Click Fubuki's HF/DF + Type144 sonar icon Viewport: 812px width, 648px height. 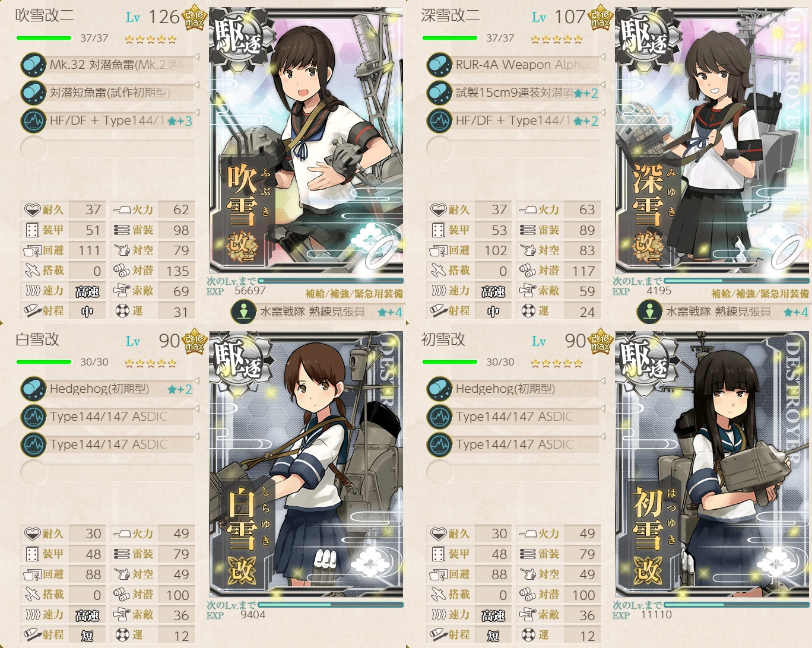point(33,120)
